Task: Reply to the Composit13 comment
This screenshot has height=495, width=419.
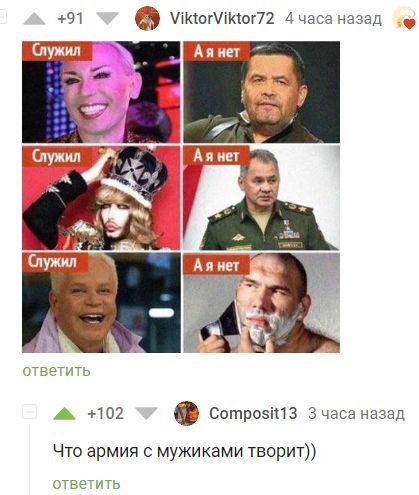Action: pyautogui.click(x=86, y=484)
